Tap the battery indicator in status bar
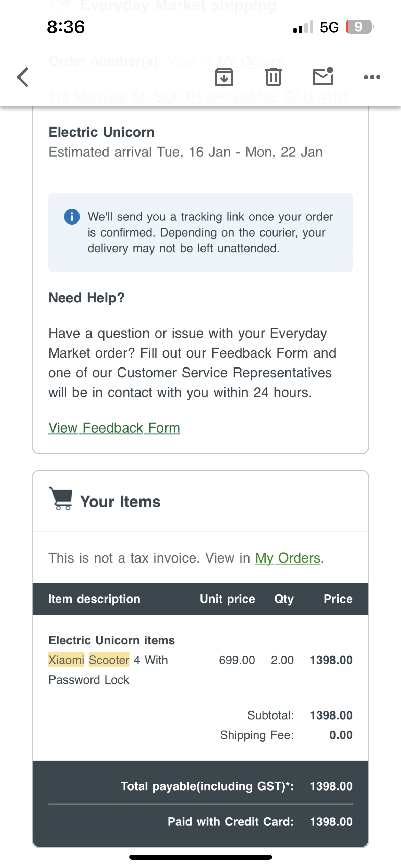This screenshot has height=868, width=401. coord(360,27)
